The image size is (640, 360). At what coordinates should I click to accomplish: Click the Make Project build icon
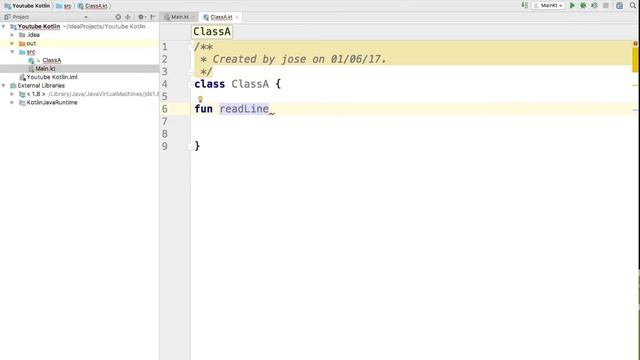524,5
